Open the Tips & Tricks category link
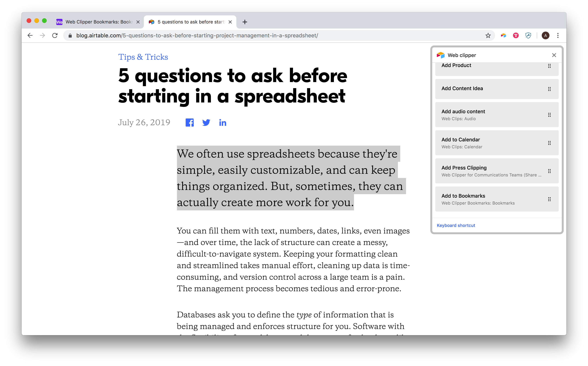This screenshot has width=588, height=366. tap(143, 57)
